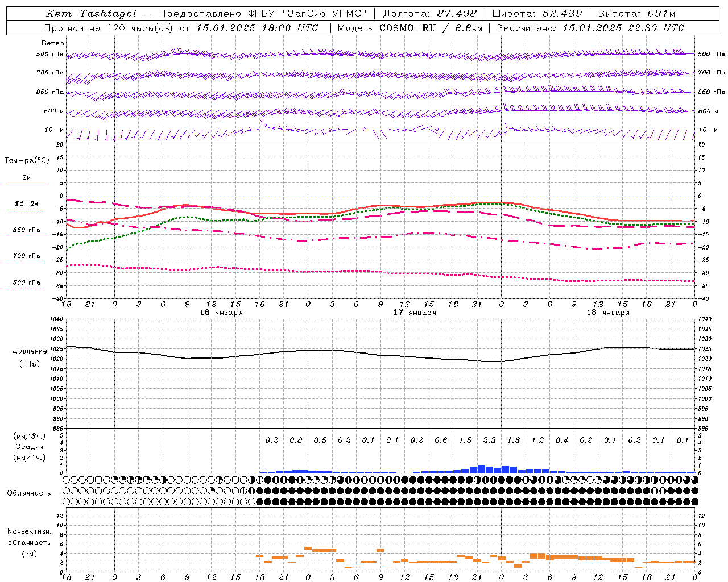Click the Td 2м dew point legend entry
Screen dimensions: 728x582
tap(26, 206)
